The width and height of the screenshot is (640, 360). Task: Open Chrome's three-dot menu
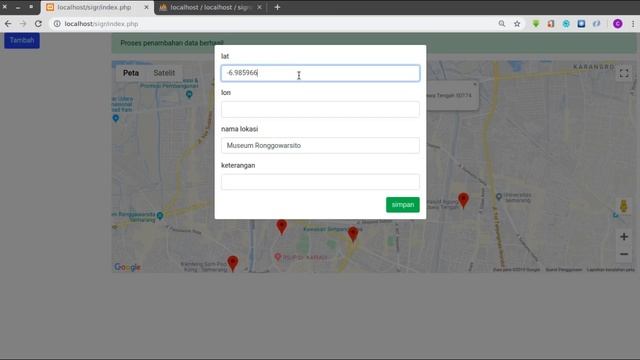click(633, 24)
